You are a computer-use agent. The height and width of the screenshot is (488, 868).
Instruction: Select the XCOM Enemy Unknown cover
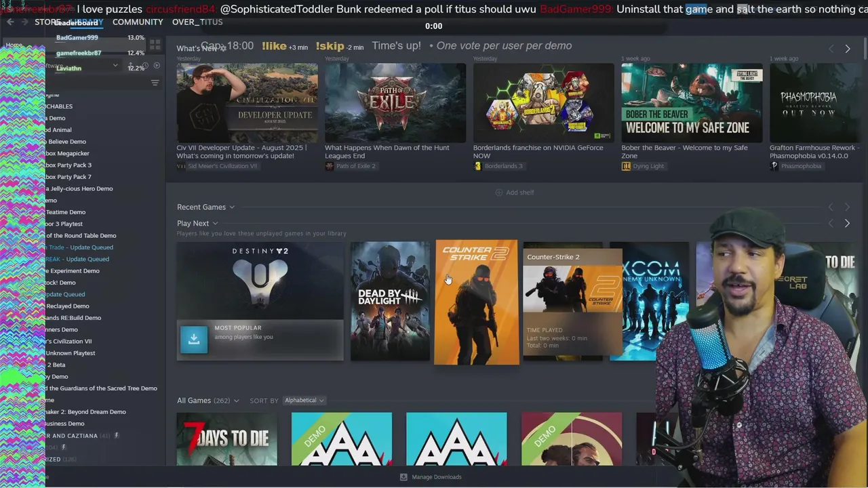pos(650,301)
